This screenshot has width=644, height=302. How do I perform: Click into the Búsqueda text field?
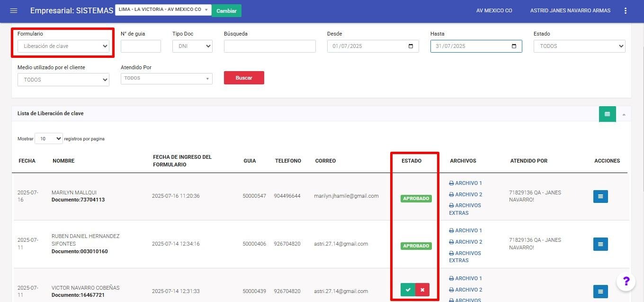269,46
